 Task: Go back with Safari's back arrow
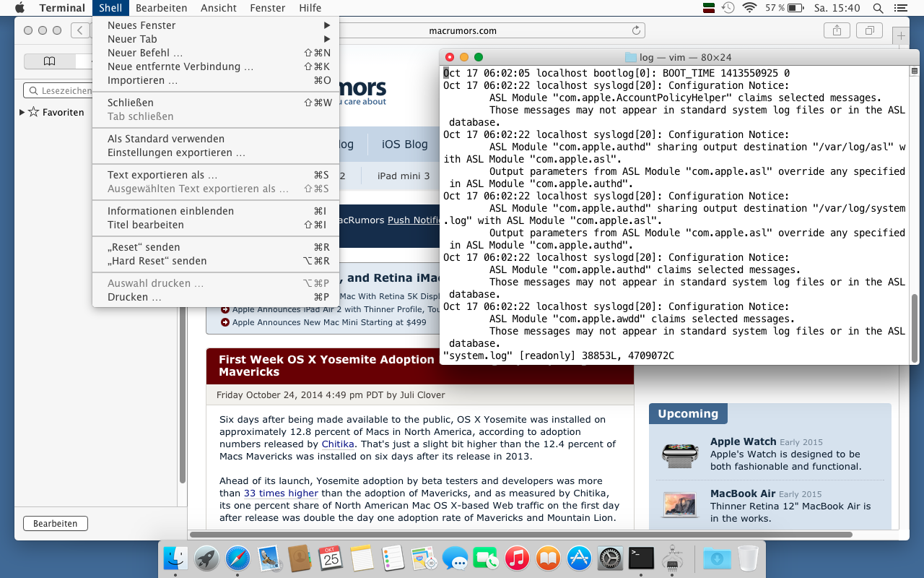tap(79, 30)
